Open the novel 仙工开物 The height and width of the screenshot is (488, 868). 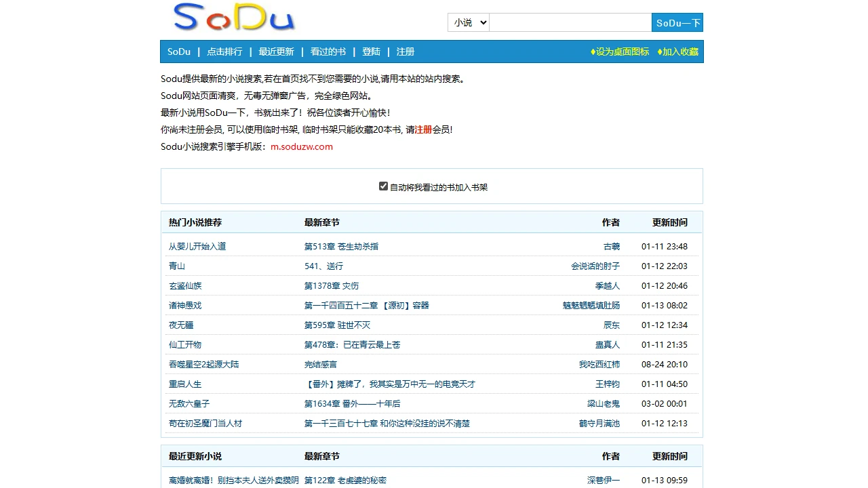tap(185, 344)
